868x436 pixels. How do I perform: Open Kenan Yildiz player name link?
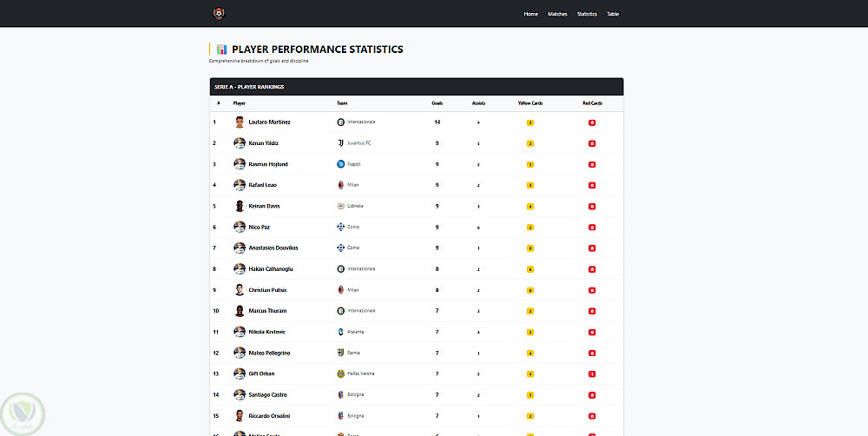[x=263, y=143]
